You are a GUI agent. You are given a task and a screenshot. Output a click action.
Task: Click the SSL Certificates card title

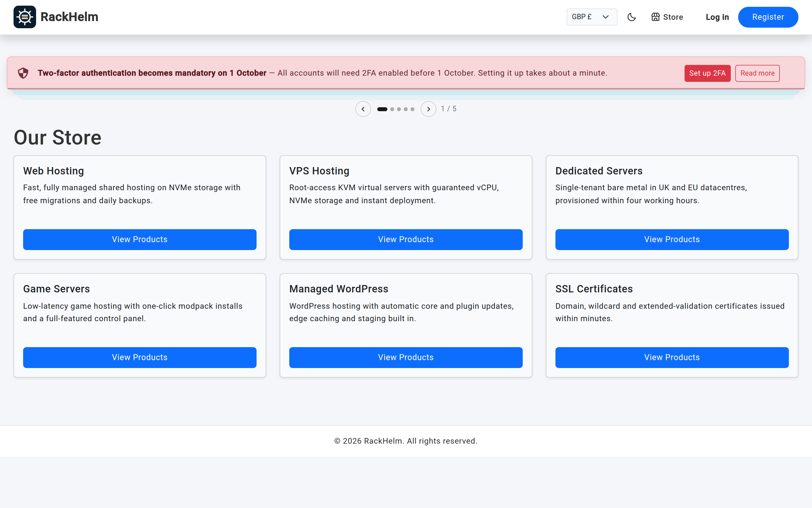594,289
